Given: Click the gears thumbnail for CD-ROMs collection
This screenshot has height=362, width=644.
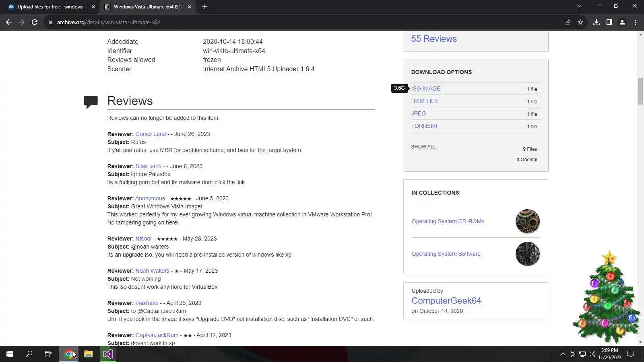Looking at the screenshot, I should pyautogui.click(x=528, y=221).
